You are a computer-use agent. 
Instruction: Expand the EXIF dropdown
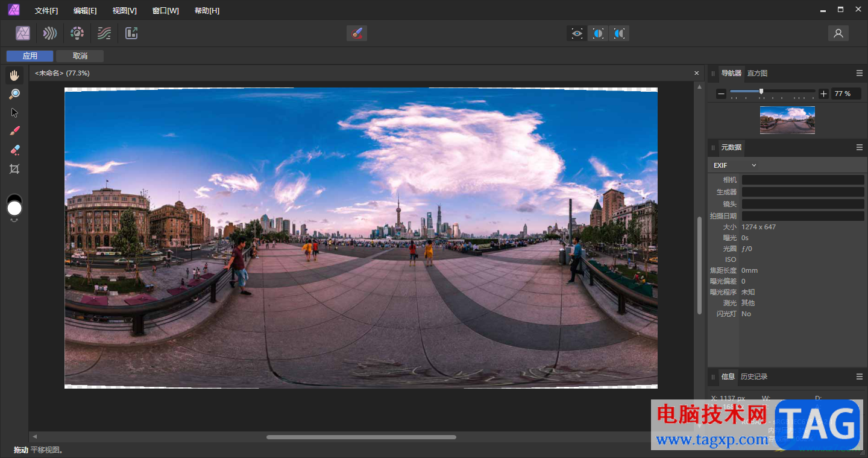tap(734, 165)
